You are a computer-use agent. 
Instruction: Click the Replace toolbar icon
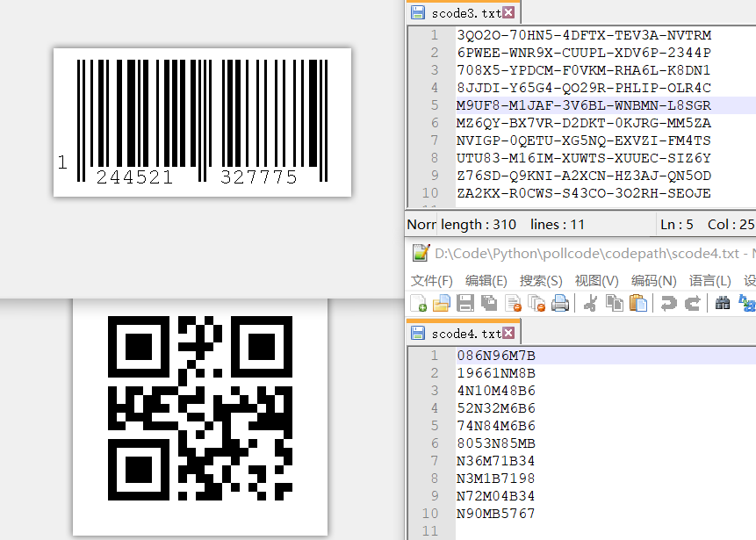point(747,303)
